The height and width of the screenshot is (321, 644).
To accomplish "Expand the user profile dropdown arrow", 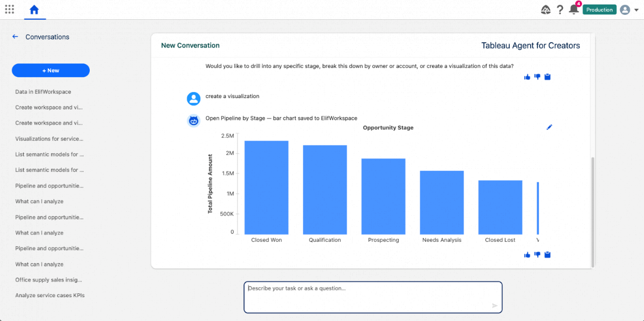I will (637, 10).
